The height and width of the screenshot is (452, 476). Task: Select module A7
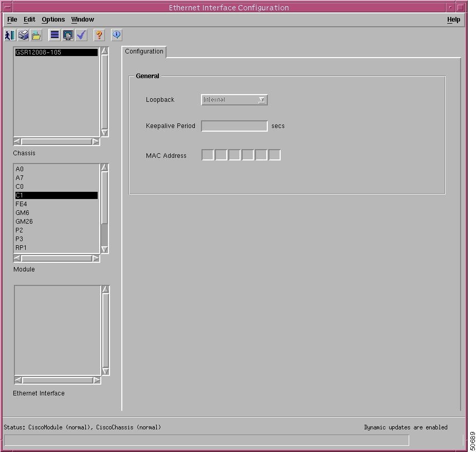tap(57, 178)
